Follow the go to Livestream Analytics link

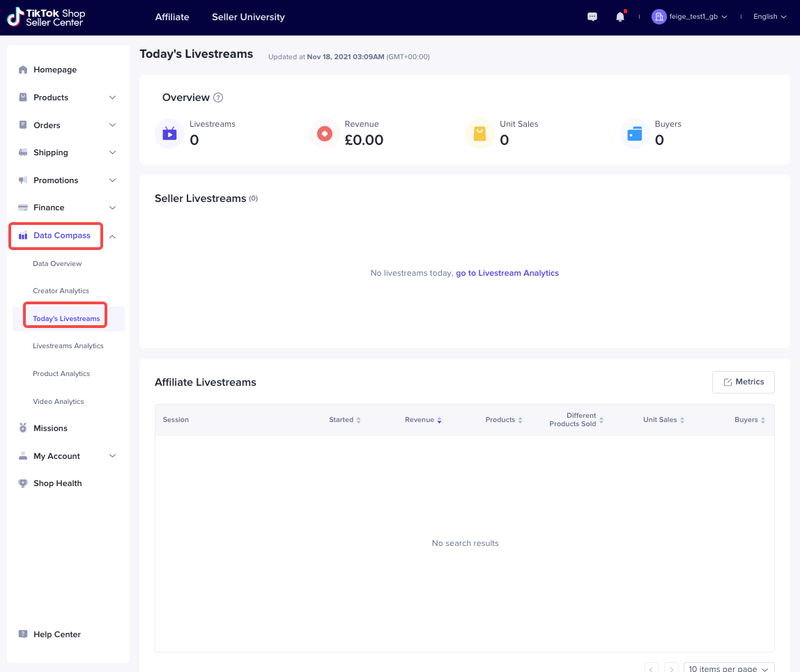point(507,273)
